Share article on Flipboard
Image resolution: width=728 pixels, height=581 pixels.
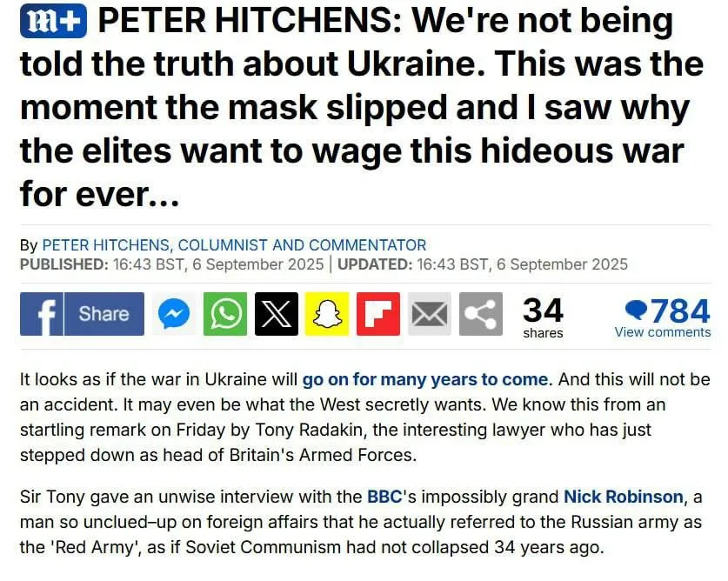(x=378, y=314)
